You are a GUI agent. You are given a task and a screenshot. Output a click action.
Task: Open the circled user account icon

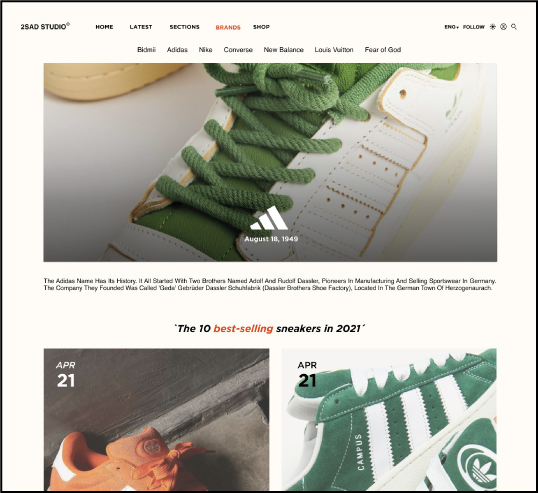click(503, 27)
